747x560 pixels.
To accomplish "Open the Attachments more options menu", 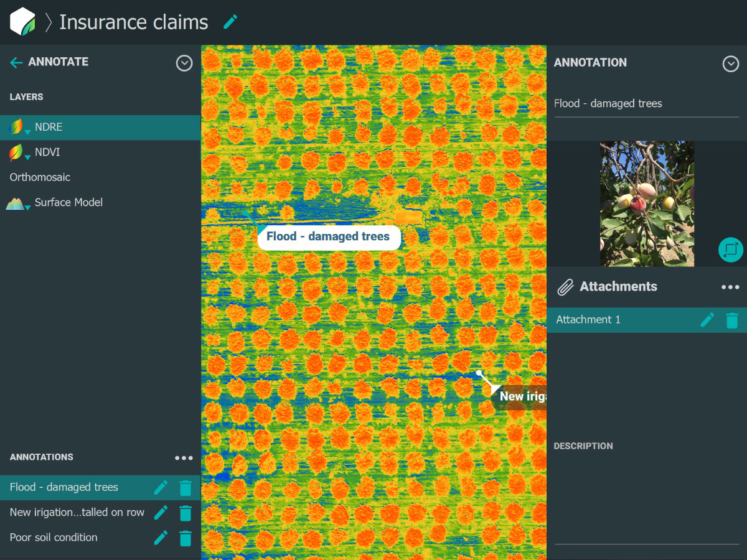I will pos(730,287).
